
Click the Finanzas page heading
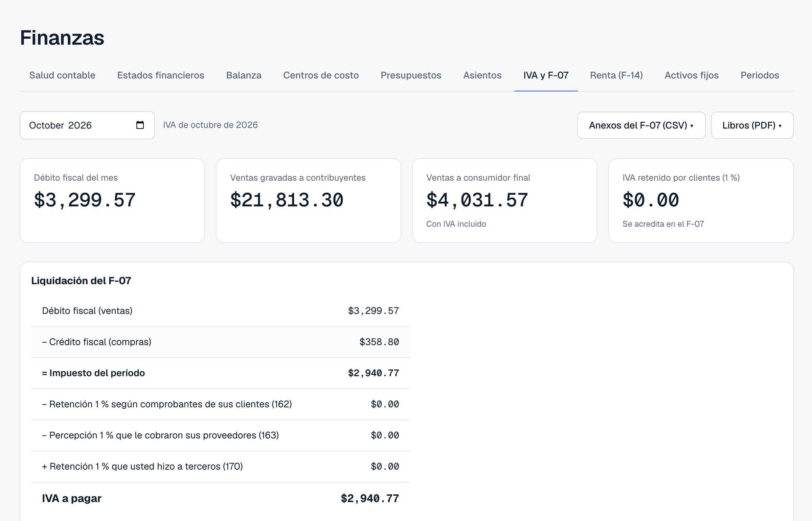[62, 38]
